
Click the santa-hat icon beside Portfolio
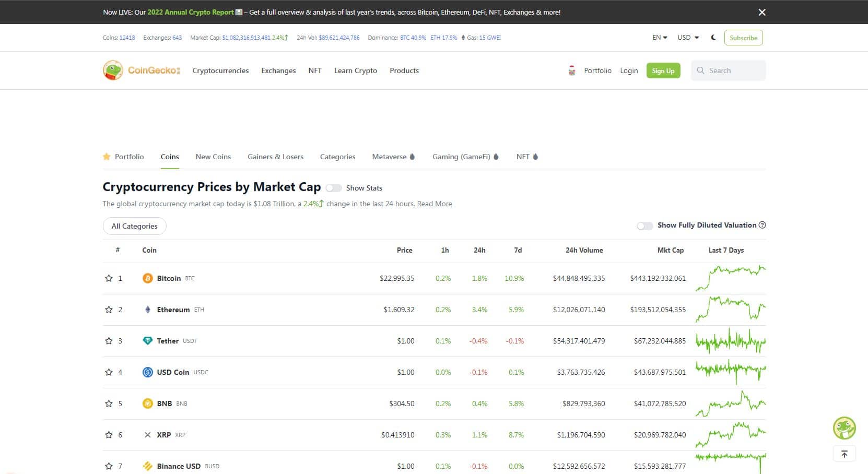571,70
